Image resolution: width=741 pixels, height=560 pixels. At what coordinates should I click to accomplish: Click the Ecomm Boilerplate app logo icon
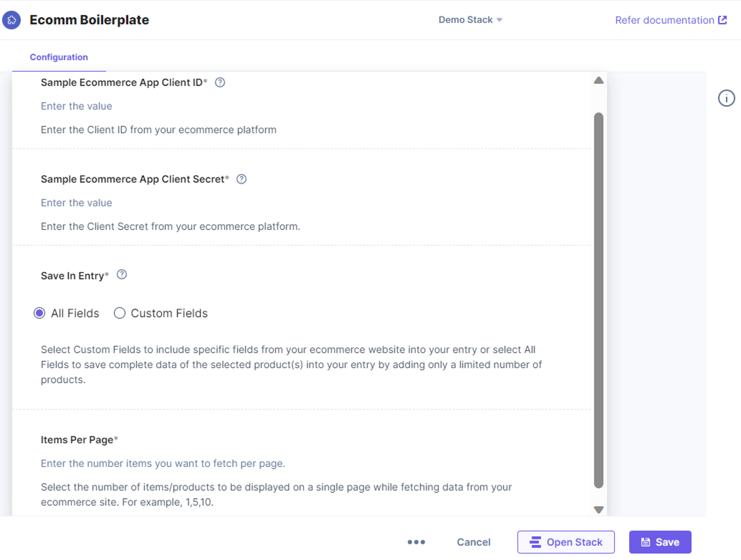tap(11, 20)
